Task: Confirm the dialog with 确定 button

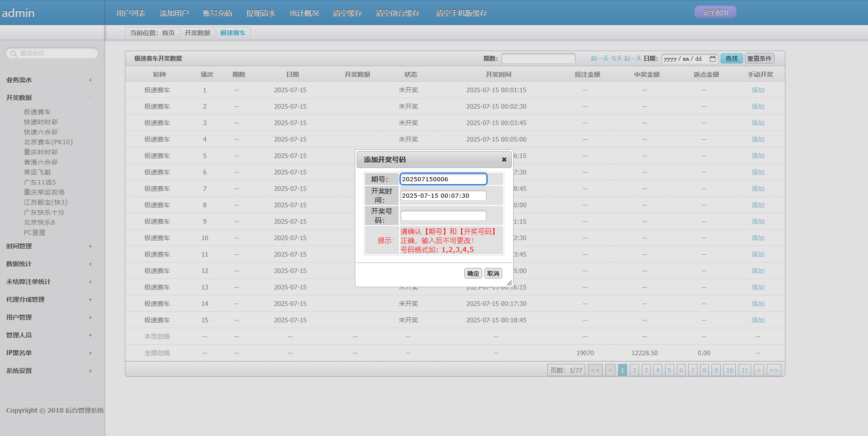Action: point(473,273)
